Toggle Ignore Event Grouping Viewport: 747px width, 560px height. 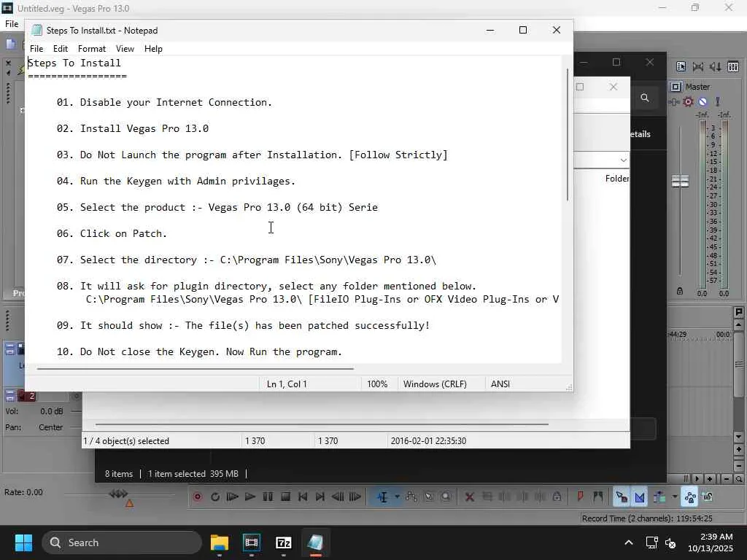(x=708, y=497)
